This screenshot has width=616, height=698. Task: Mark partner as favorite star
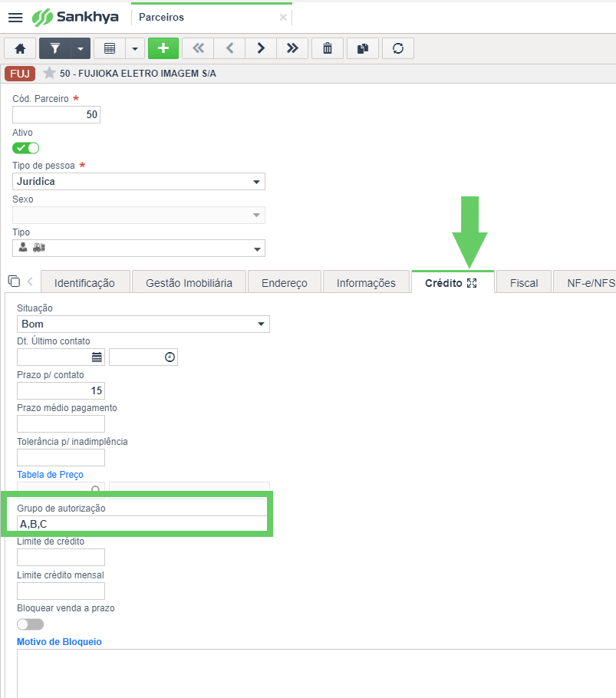click(49, 73)
